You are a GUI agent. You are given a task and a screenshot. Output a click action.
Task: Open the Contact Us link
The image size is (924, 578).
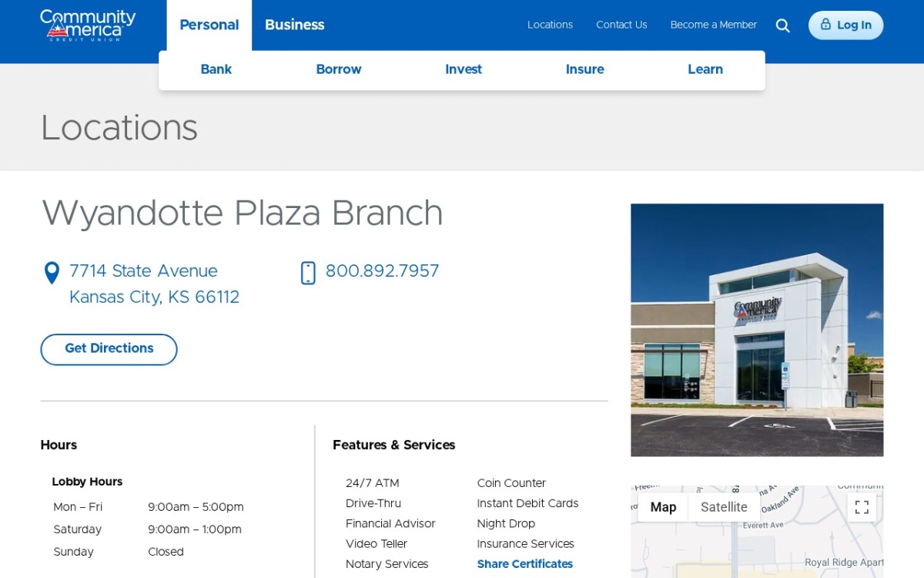621,25
